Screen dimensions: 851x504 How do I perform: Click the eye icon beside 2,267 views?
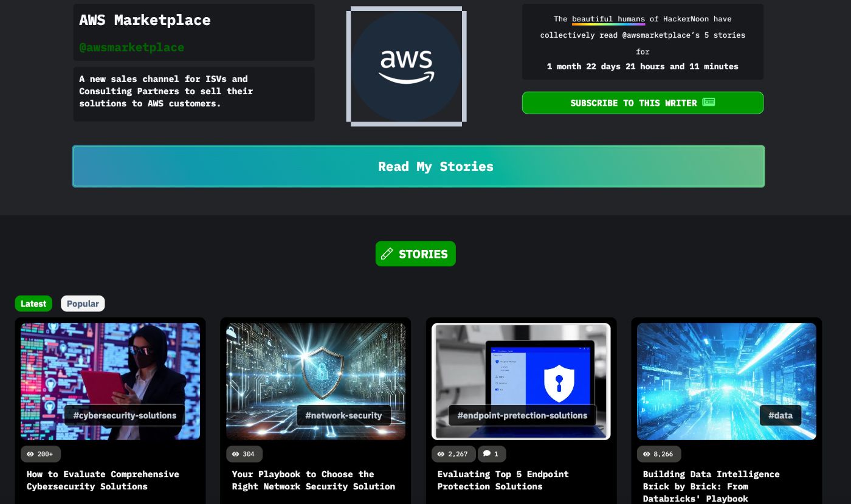441,454
